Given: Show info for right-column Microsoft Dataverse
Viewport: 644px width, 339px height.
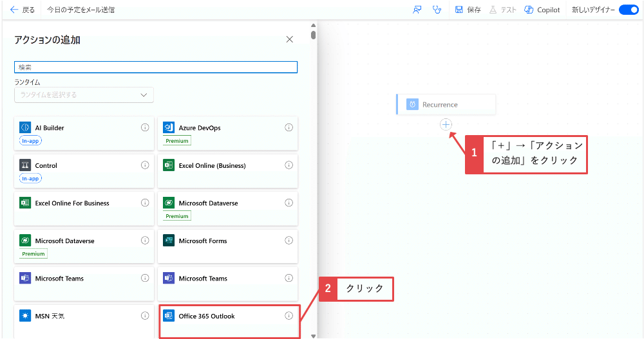Looking at the screenshot, I should (289, 203).
